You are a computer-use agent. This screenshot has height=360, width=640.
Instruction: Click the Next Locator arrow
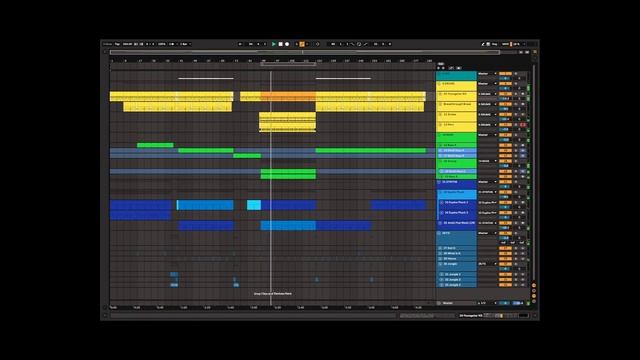(443, 68)
